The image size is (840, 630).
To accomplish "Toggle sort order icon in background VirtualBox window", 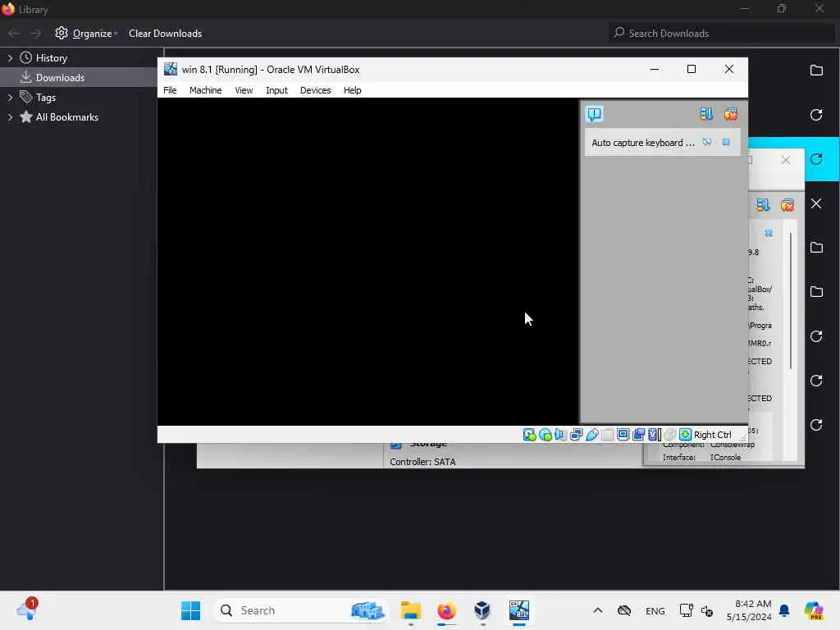I will 763,204.
